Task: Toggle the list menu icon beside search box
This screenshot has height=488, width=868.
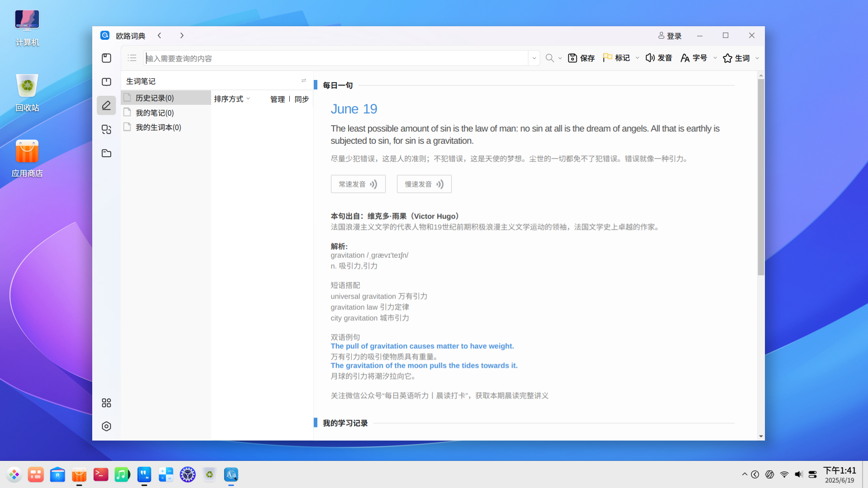Action: [132, 58]
